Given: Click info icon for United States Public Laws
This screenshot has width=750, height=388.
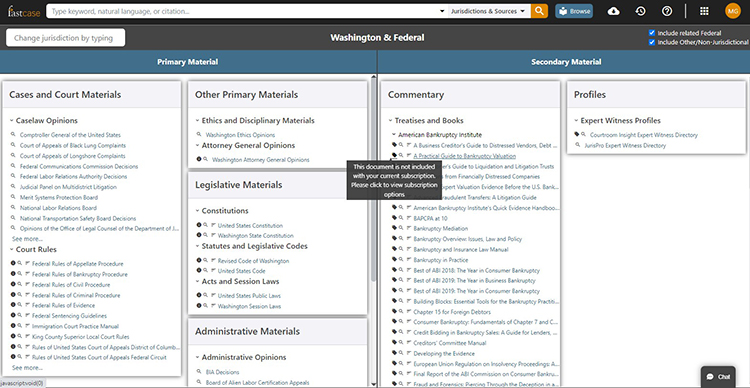Looking at the screenshot, I should click(x=199, y=295).
